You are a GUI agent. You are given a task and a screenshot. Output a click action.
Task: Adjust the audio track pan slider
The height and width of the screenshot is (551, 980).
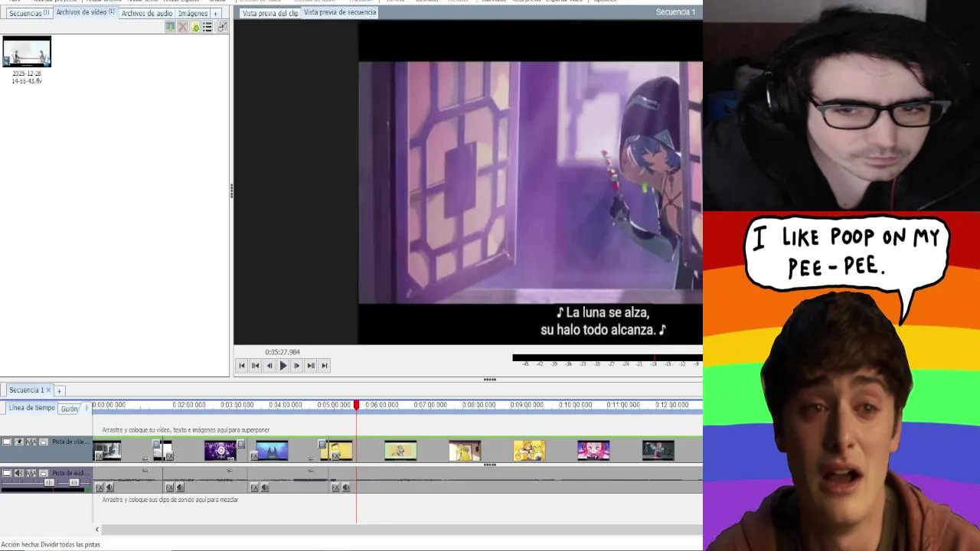(x=73, y=482)
